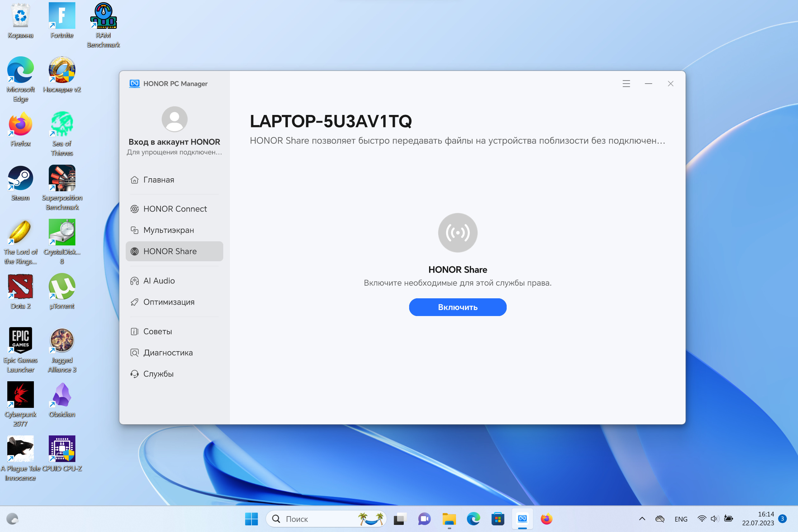798x532 pixels.
Task: Click the LAPTOP-5U3AV1TQ device name
Action: click(x=331, y=122)
